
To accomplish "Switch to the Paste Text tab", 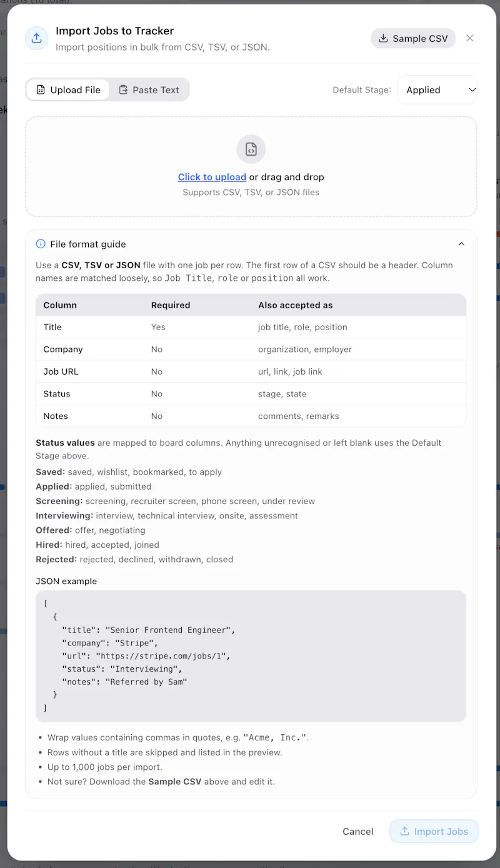I will 149,89.
